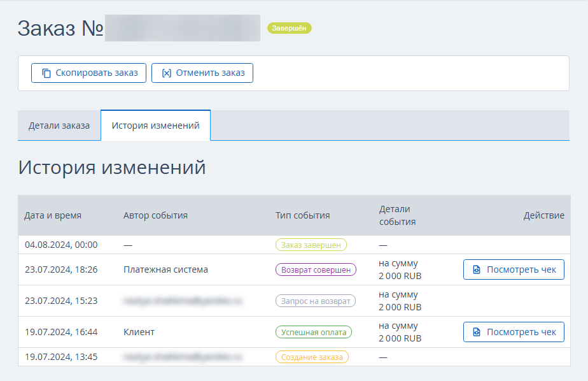Click the Тип события column header
This screenshot has width=588, height=381.
point(303,215)
